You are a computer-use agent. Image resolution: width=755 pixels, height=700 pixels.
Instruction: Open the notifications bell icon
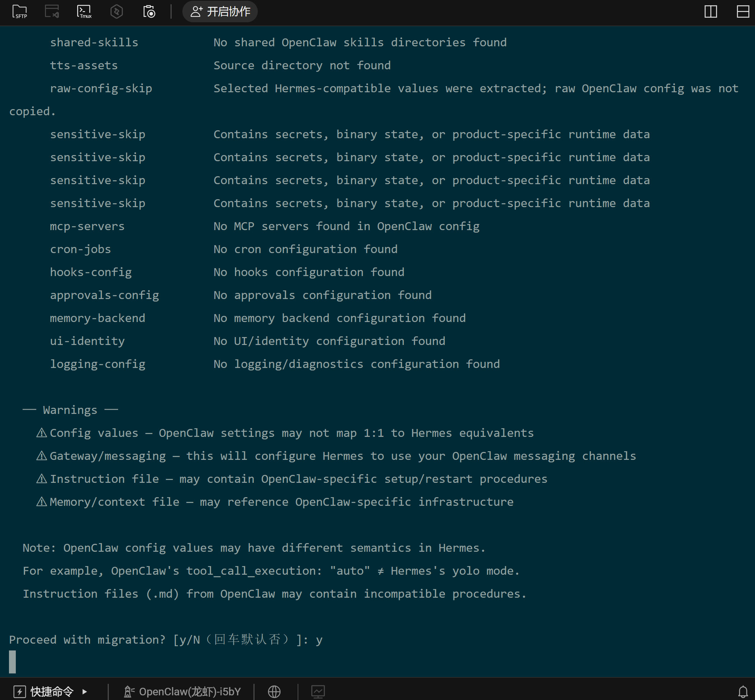743,691
